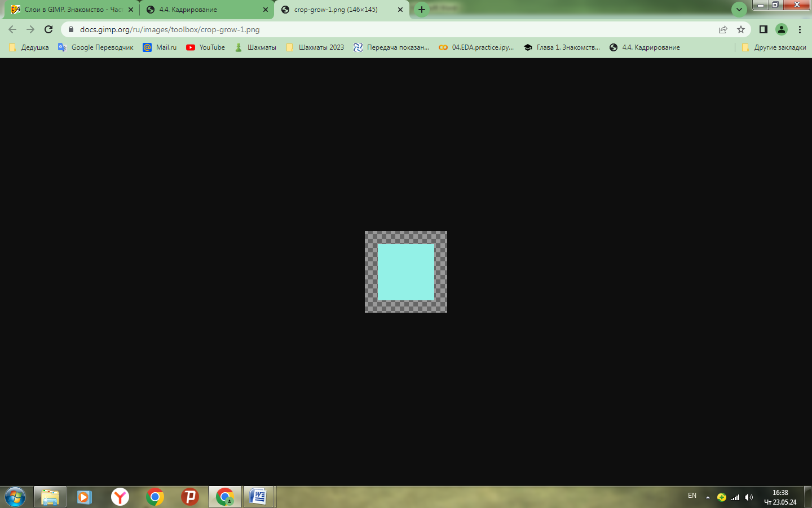The width and height of the screenshot is (812, 508).
Task: Open the 4.4. Кадрирование bookmark
Action: 645,47
